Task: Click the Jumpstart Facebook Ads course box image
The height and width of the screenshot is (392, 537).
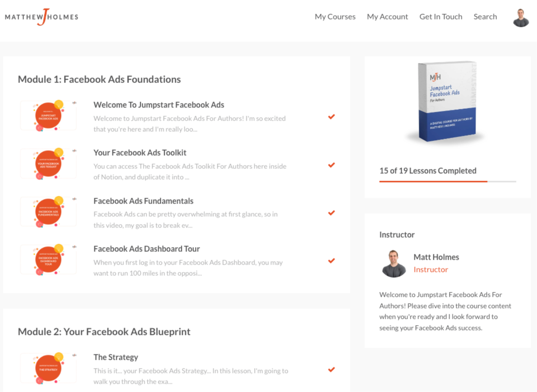Action: pos(447,102)
